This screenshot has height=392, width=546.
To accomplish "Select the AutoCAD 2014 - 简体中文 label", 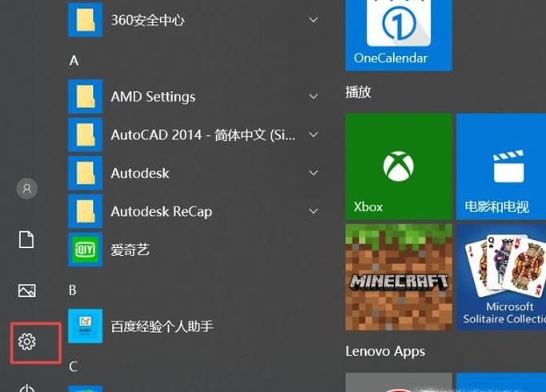I will tap(203, 135).
